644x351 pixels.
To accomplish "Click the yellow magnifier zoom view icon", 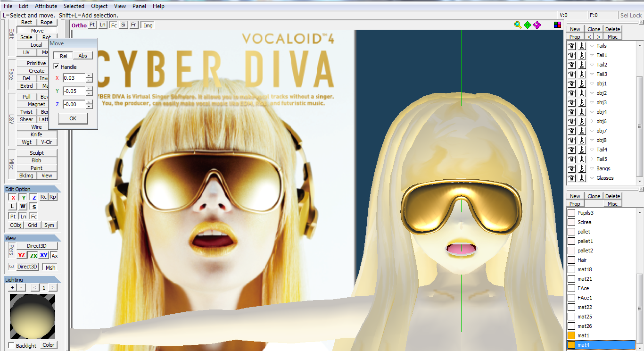I will 518,25.
